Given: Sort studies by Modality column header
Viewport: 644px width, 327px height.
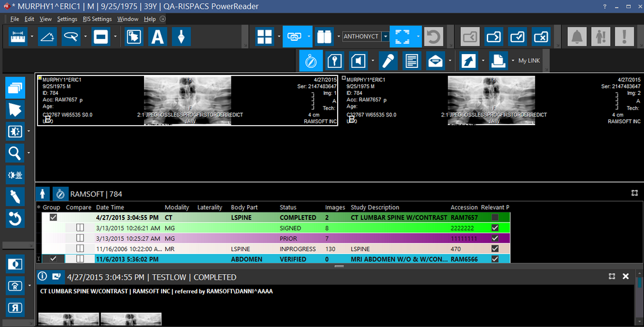Looking at the screenshot, I should [x=177, y=208].
